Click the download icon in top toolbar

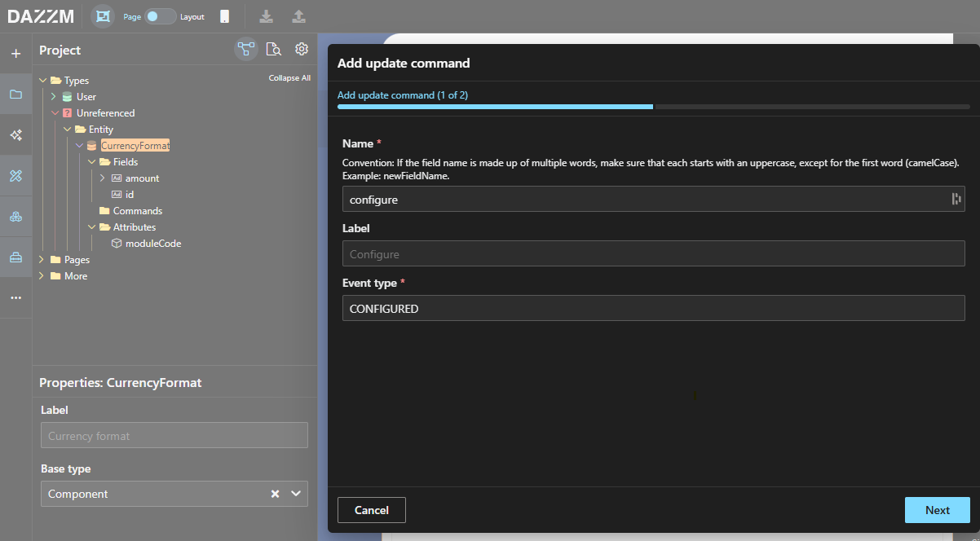266,16
